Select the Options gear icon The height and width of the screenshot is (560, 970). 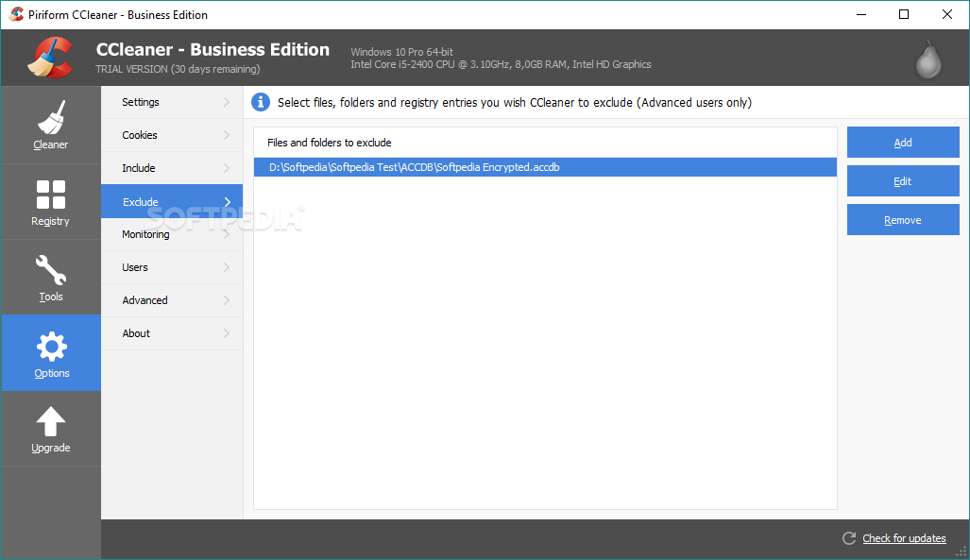[x=51, y=347]
